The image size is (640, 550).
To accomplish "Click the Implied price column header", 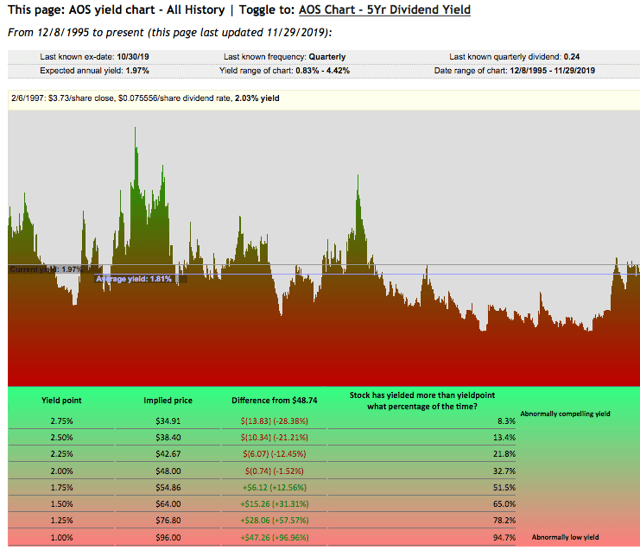I will (x=168, y=401).
